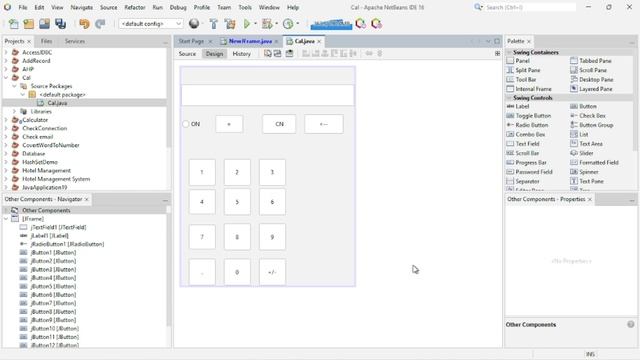Select the Panel component in Palette
This screenshot has height=360, width=640.
tap(518, 61)
